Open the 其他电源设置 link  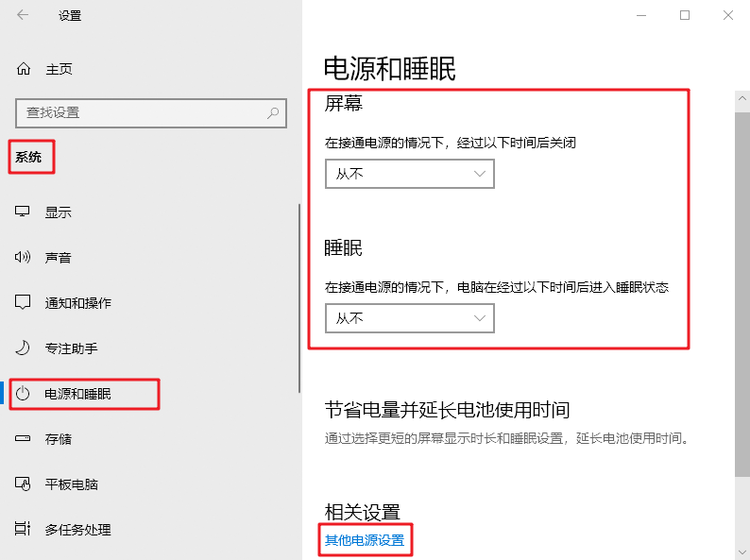pos(365,540)
